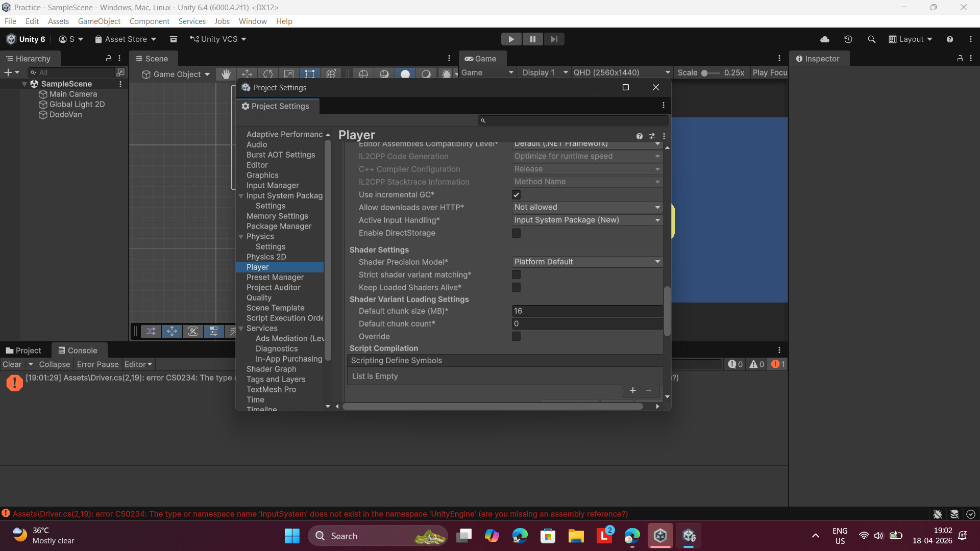Adjust the Game view Scale slider
Image resolution: width=980 pixels, height=551 pixels.
[704, 73]
